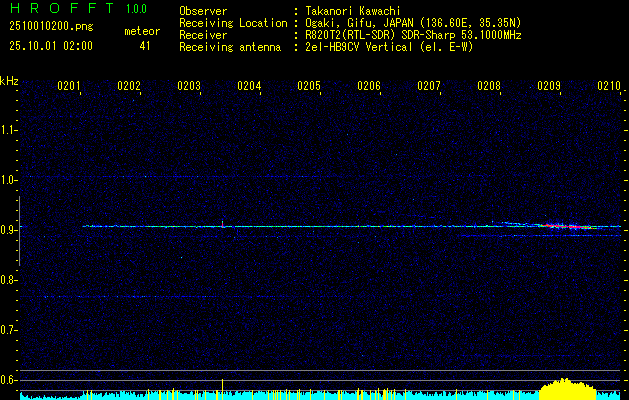Click the yellow power hump near 0209

tap(567, 389)
